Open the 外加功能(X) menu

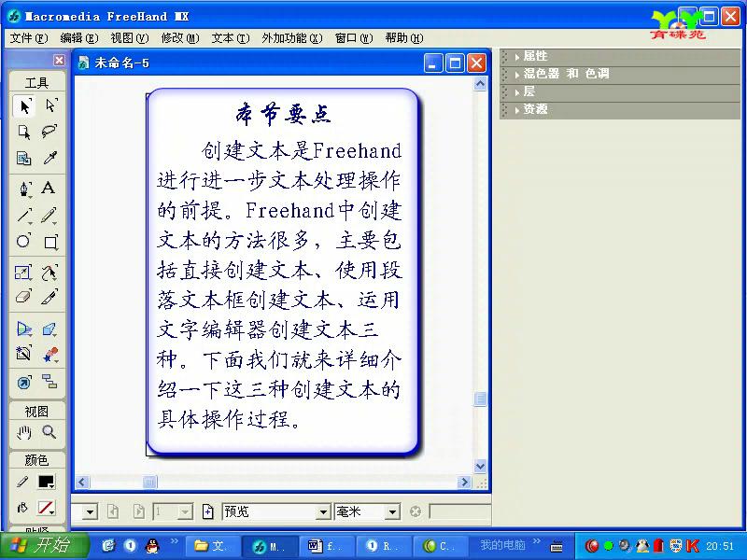(x=292, y=38)
